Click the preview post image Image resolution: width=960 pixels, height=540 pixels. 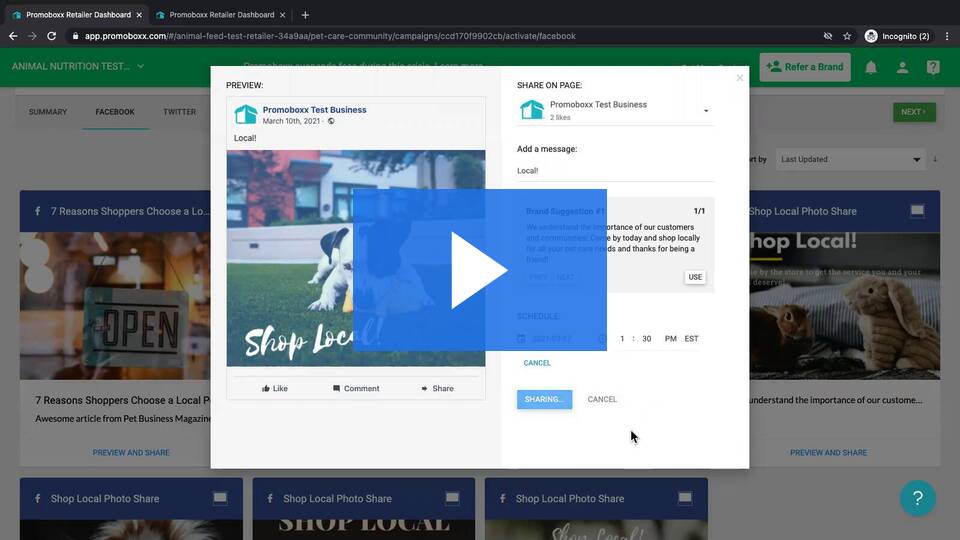click(356, 258)
